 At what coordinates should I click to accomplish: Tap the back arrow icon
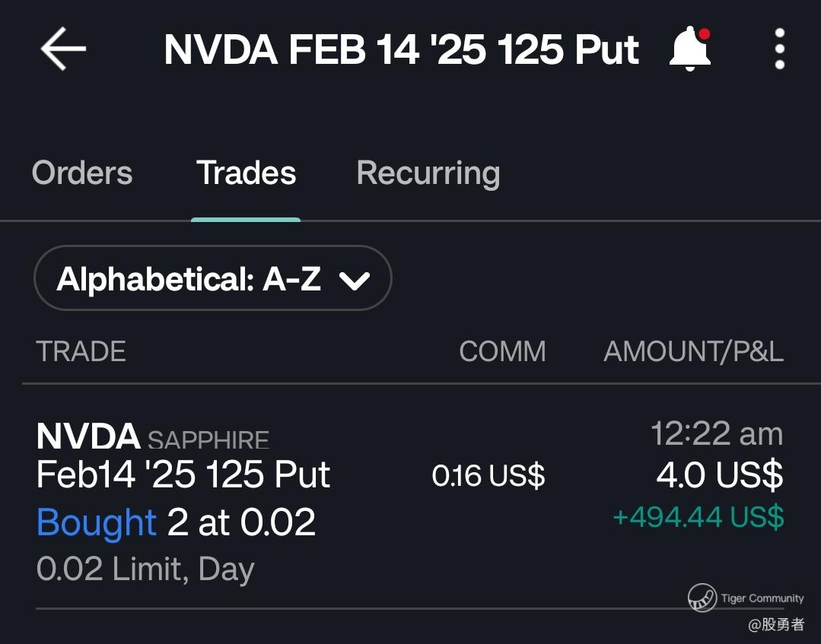[x=63, y=49]
